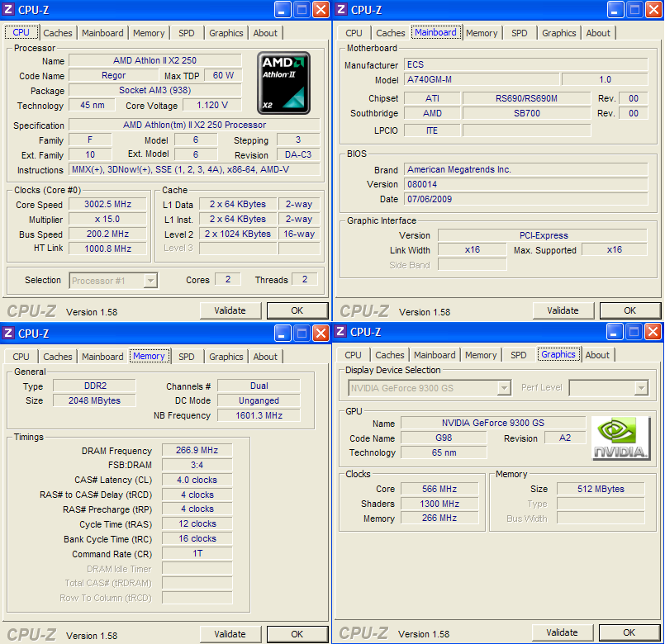Click CPU-Z title icon in Mainboard window

[341, 9]
